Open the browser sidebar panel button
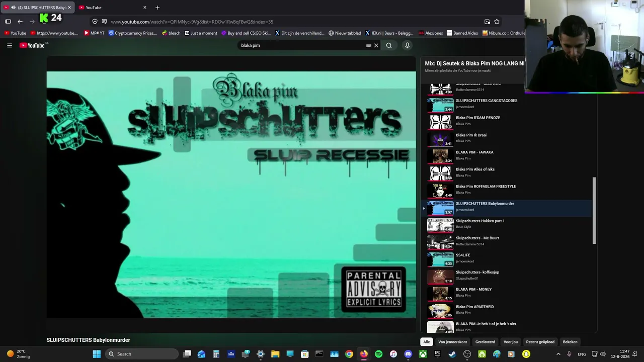Viewport: 644px width, 362px height. click(8, 22)
